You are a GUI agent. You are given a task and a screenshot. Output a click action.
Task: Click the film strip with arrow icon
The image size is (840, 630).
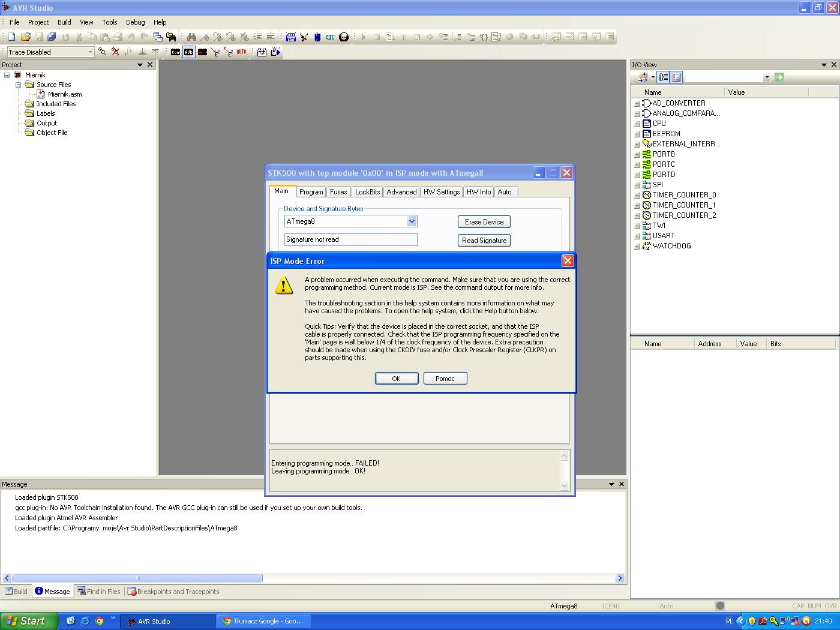point(275,52)
